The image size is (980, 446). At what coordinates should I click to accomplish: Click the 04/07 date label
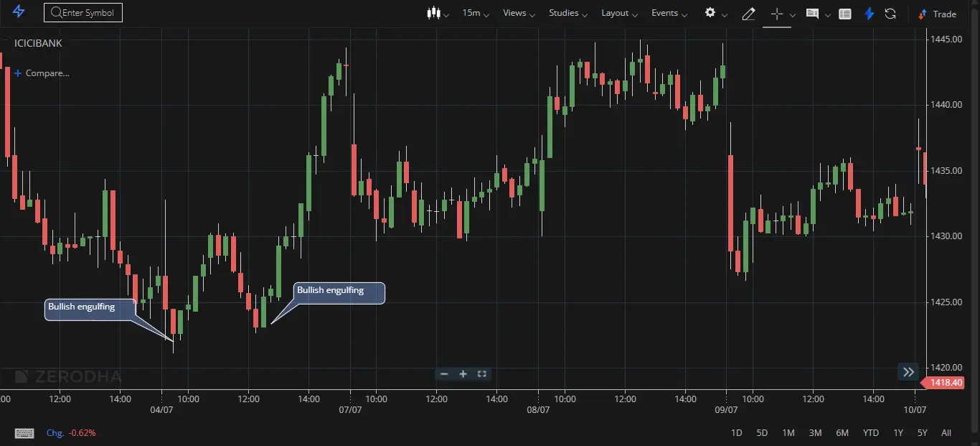click(x=161, y=410)
